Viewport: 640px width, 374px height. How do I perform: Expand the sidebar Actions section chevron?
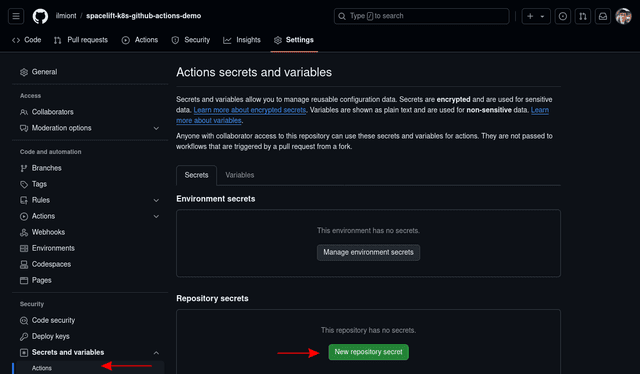point(156,216)
